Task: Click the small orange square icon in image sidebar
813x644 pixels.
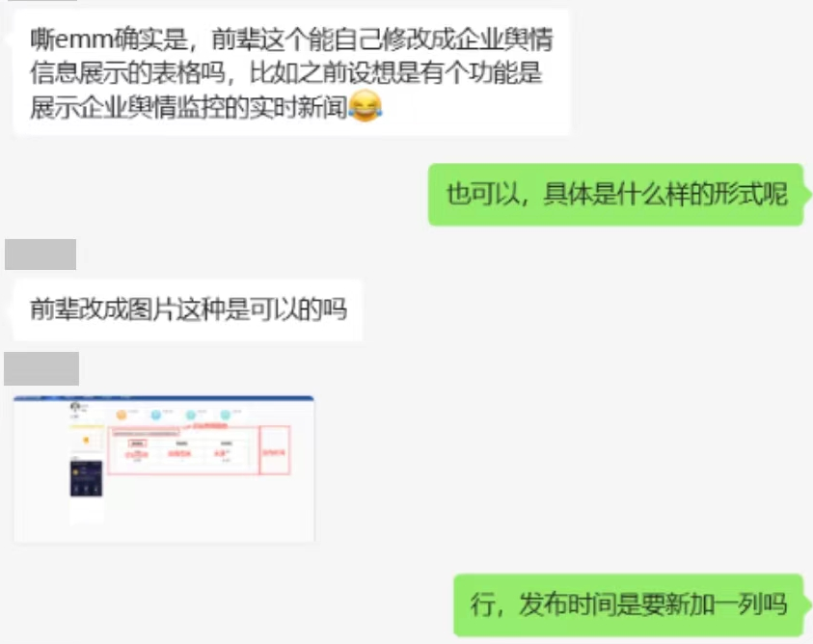Action: [x=86, y=441]
